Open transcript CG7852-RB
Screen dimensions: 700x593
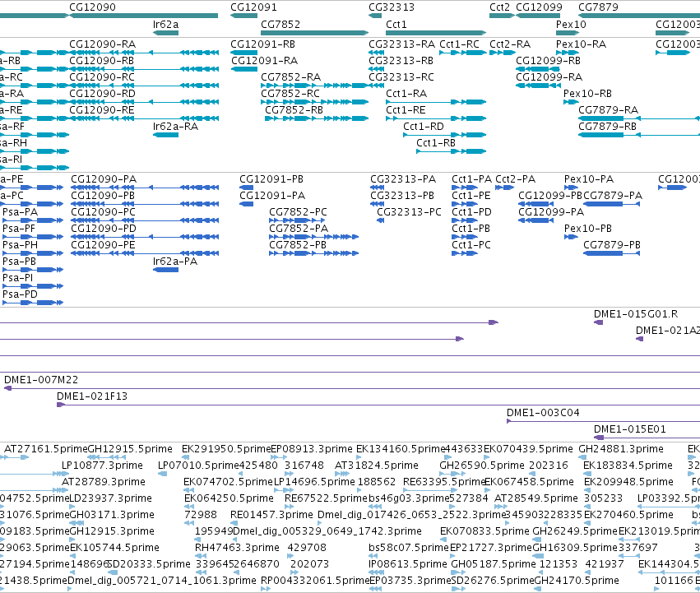tap(317, 118)
